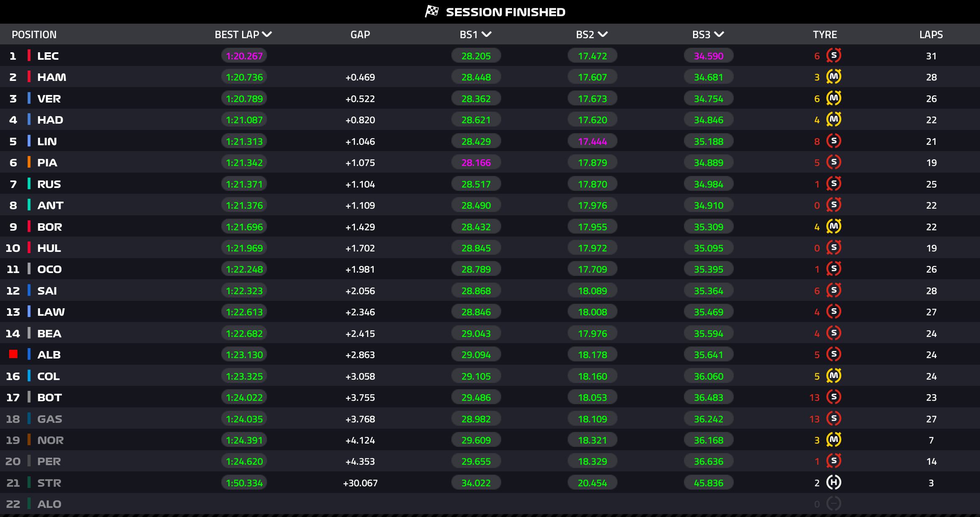Open the BS3 column dropdown
This screenshot has height=517, width=980.
pos(719,34)
